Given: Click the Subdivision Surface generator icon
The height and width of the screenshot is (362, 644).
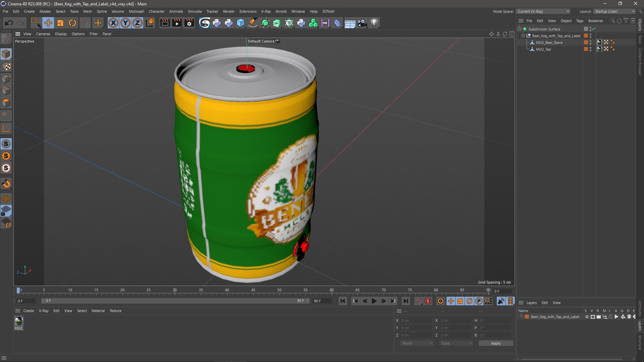Looking at the screenshot, I should (x=265, y=23).
